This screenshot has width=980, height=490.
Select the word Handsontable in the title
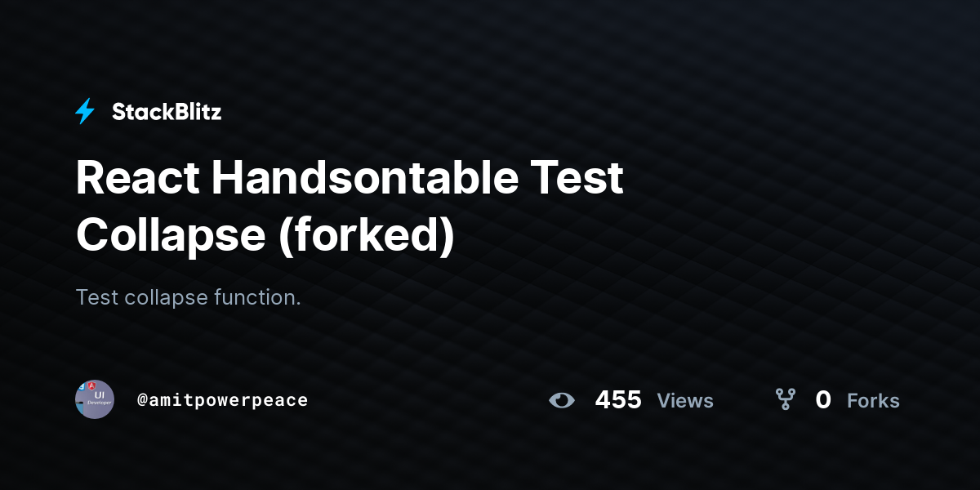click(363, 177)
